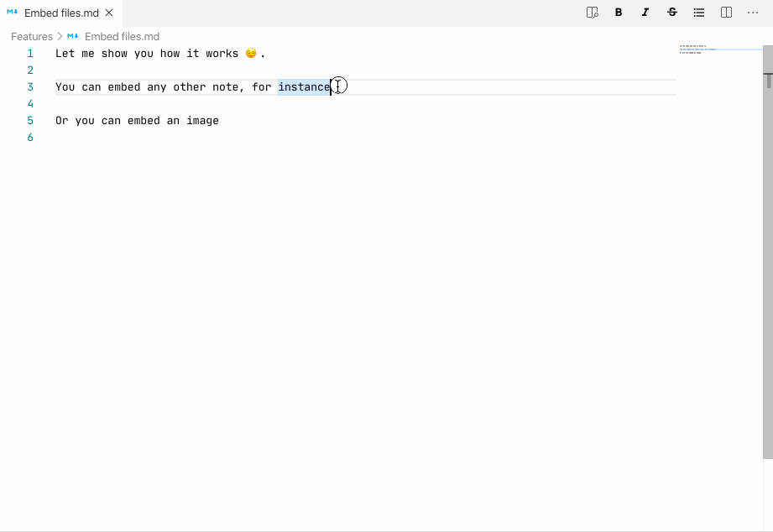Image resolution: width=773 pixels, height=532 pixels.
Task: Split the editor into two panes
Action: 725,13
